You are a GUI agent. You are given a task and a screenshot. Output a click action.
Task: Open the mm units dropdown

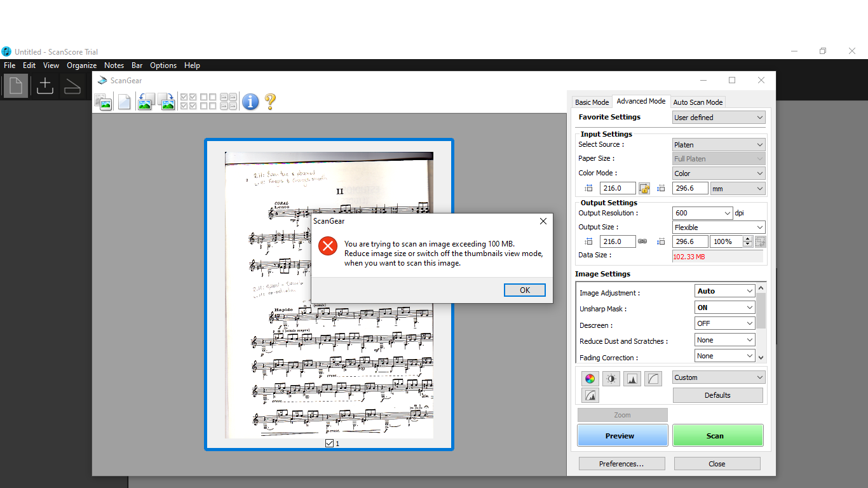pos(738,189)
